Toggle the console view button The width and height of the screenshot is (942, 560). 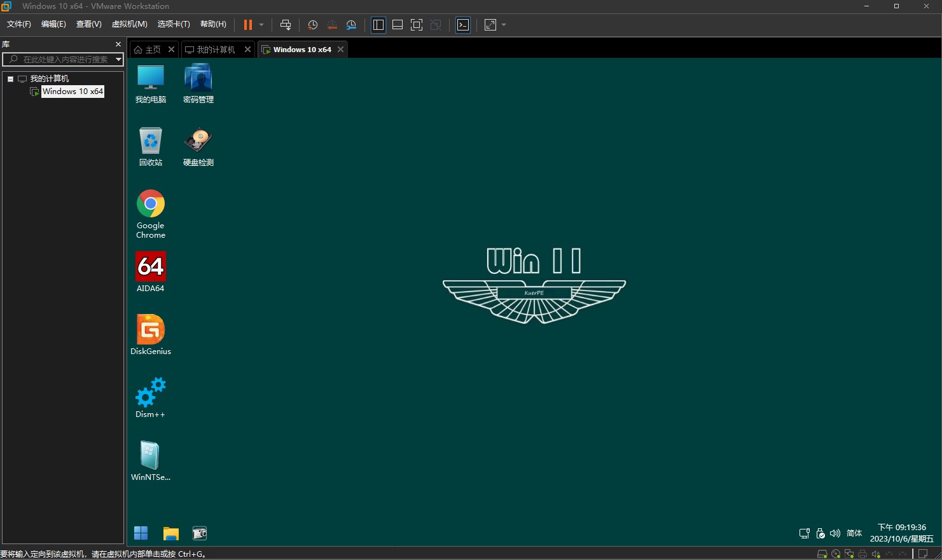(x=463, y=25)
